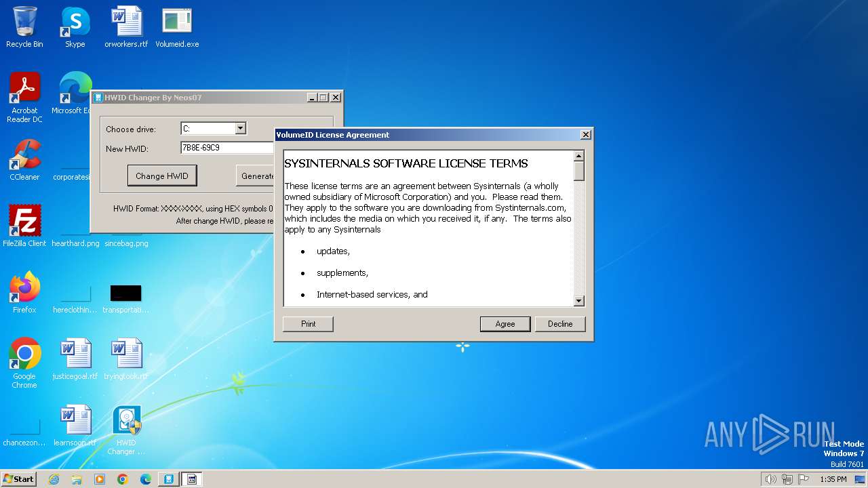Select HWID Changer desktop icon
The width and height of the screenshot is (868, 488).
[126, 430]
